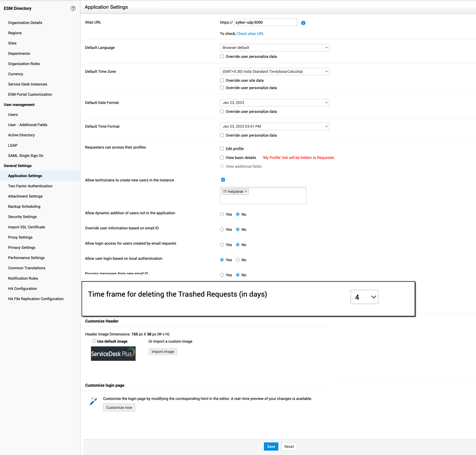Enable Override user personalize data under Default Language
The height and width of the screenshot is (455, 476).
pos(222,56)
